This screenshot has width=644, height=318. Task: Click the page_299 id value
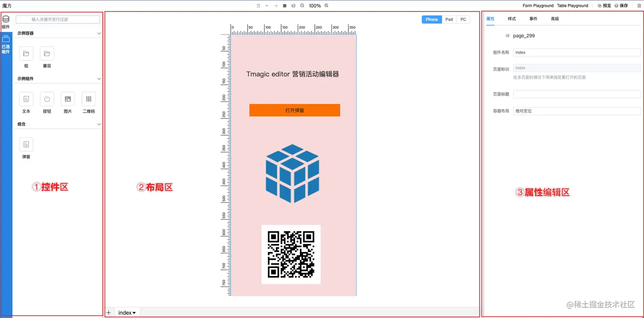(524, 36)
